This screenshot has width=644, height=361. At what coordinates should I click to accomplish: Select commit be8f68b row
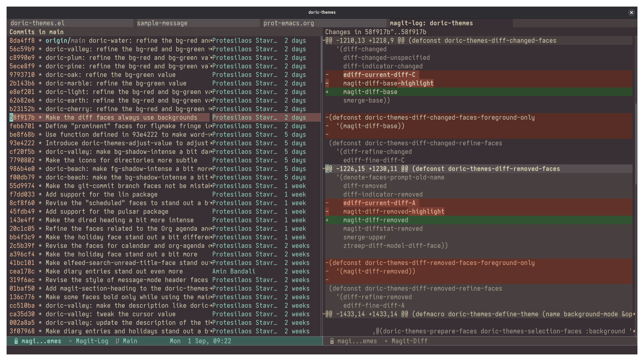[x=164, y=134]
